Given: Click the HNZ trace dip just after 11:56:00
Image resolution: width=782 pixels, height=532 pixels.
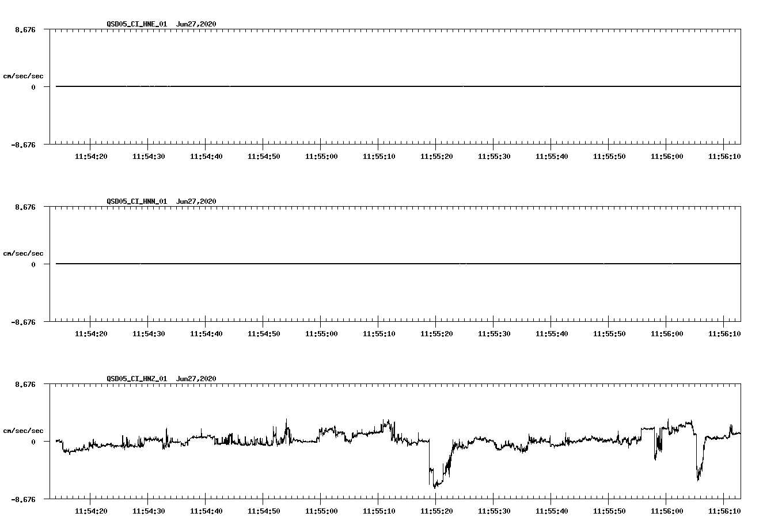Looking at the screenshot, I should click(x=699, y=472).
